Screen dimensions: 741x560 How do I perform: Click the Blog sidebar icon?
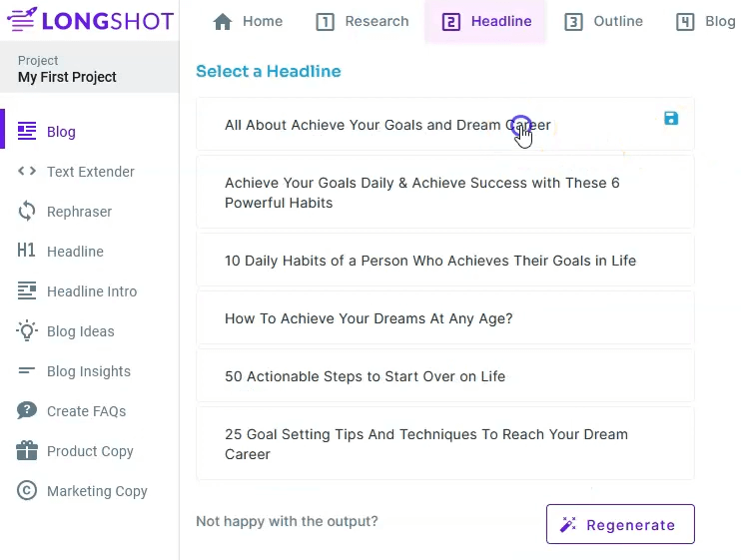coord(27,131)
